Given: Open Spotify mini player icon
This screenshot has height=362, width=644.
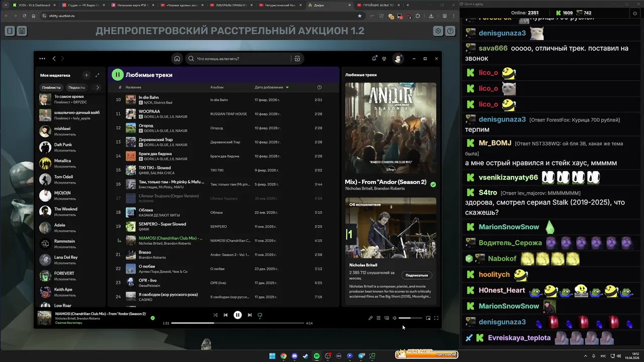Looking at the screenshot, I should [428, 318].
